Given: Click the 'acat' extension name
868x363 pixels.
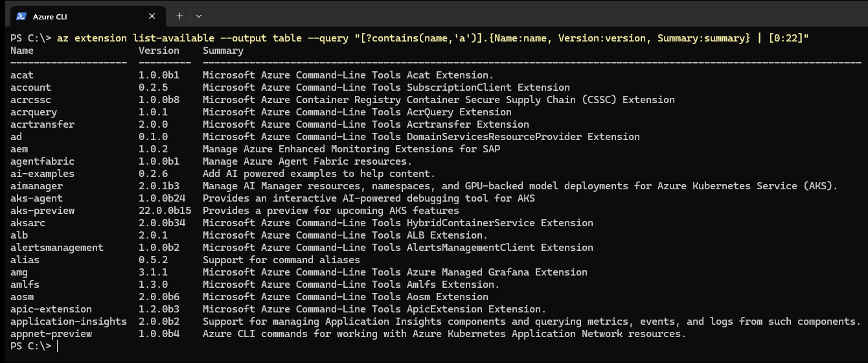Looking at the screenshot, I should (22, 75).
